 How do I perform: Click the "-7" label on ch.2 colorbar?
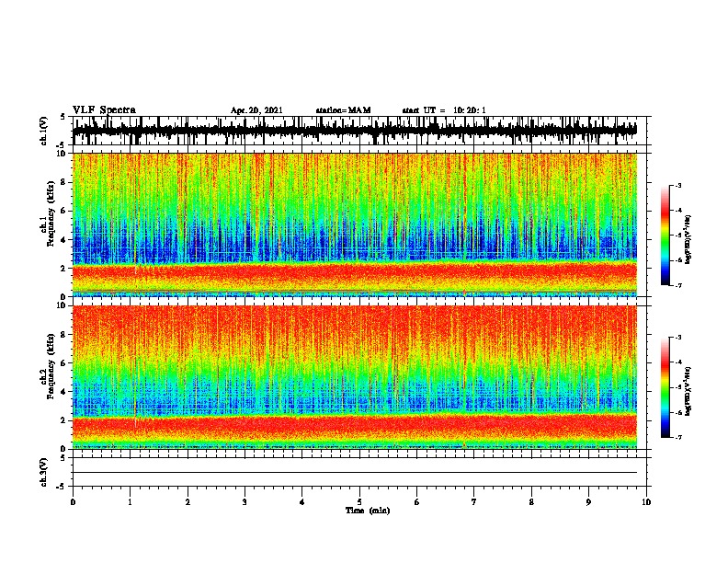[677, 437]
